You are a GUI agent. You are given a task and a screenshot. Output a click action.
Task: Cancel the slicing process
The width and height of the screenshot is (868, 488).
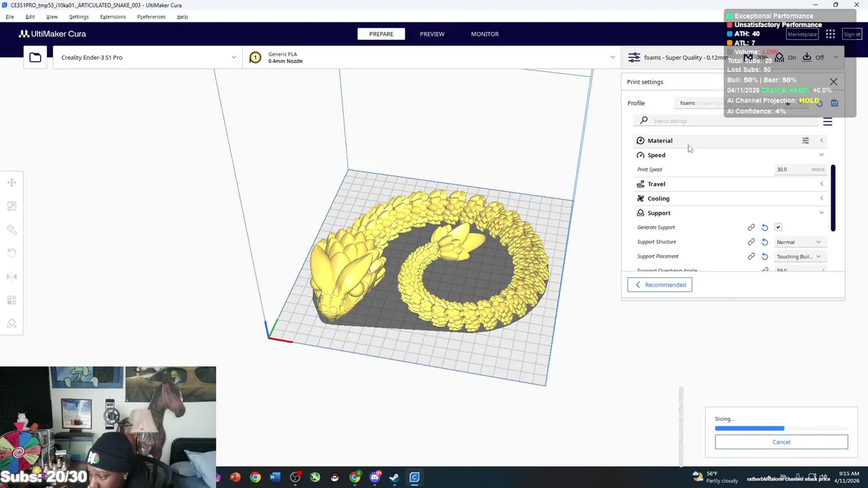(781, 442)
